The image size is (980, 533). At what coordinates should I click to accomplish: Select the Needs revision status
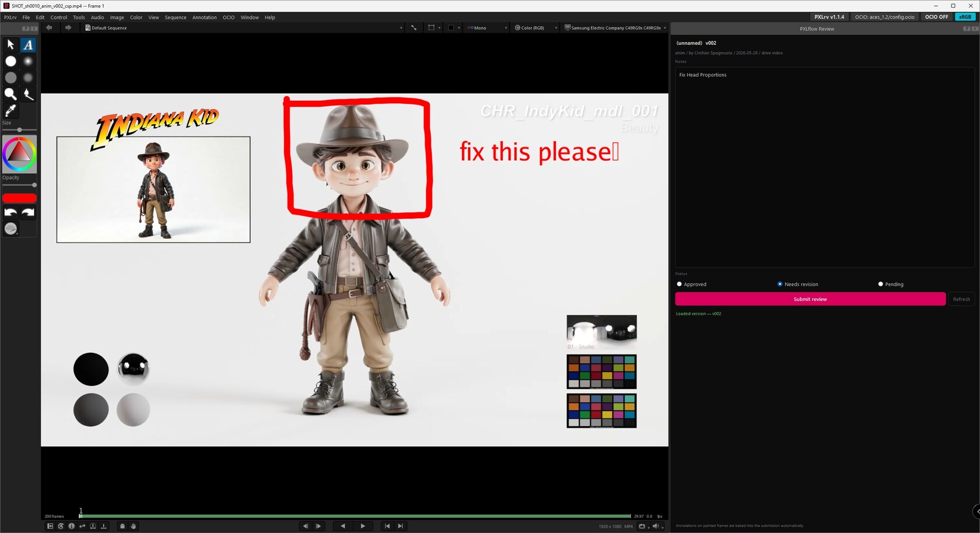click(x=797, y=284)
